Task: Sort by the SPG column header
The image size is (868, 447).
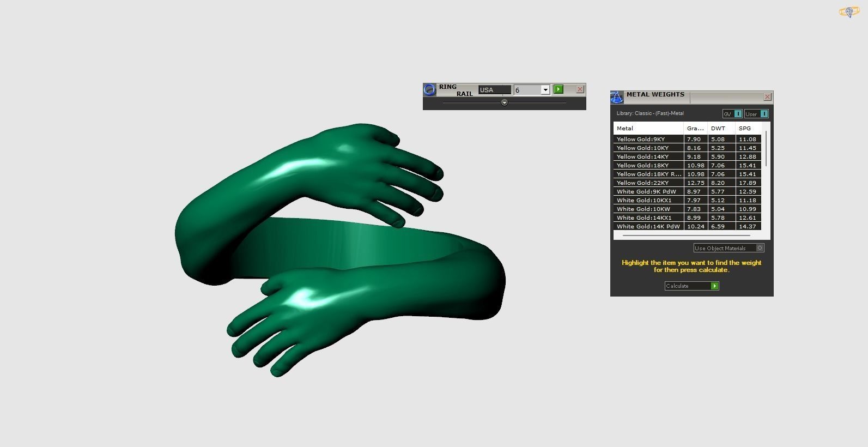Action: [x=748, y=128]
